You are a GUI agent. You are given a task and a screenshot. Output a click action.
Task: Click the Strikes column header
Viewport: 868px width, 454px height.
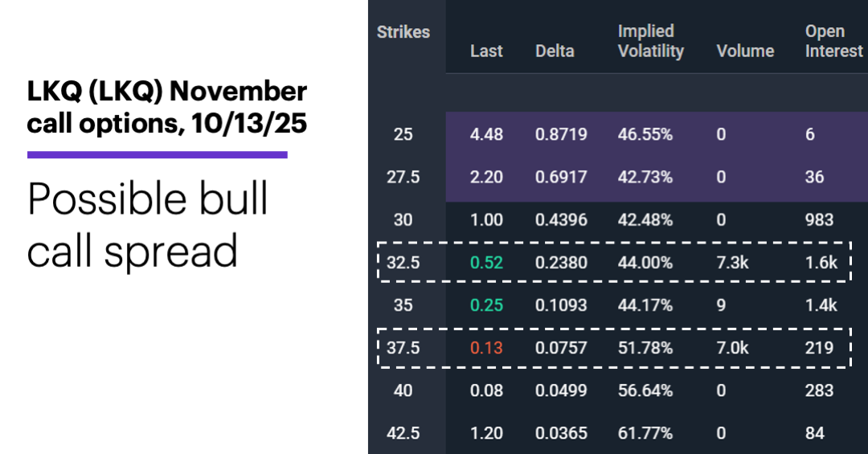click(x=403, y=32)
